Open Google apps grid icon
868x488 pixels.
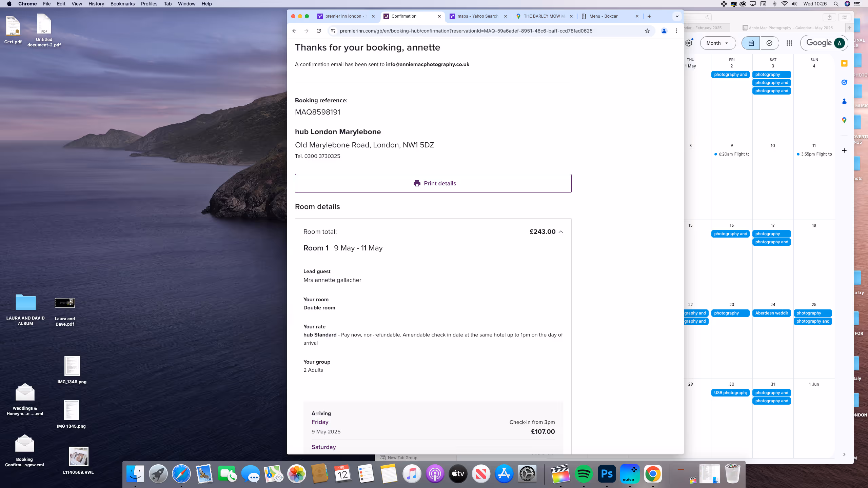789,43
